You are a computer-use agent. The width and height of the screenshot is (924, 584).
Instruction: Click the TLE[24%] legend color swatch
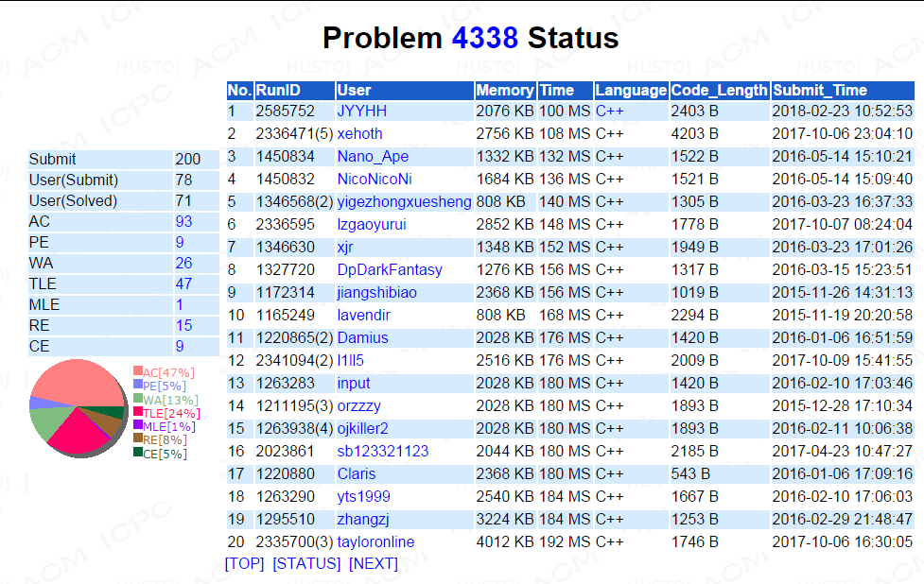tap(138, 411)
